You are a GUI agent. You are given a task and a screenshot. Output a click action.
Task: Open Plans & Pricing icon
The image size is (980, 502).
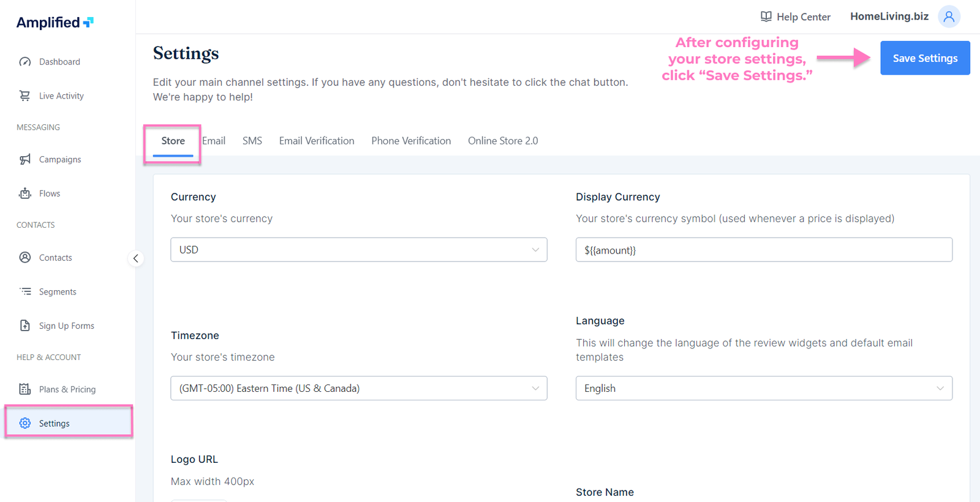click(25, 389)
